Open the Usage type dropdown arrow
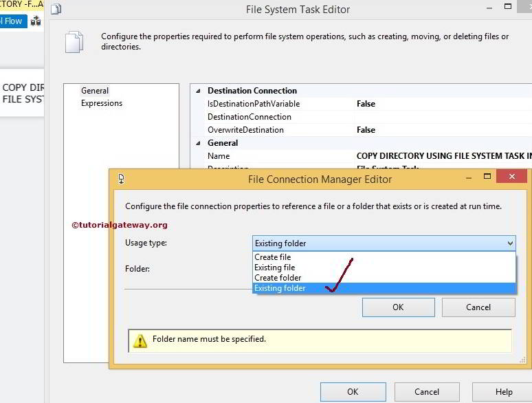 point(510,243)
